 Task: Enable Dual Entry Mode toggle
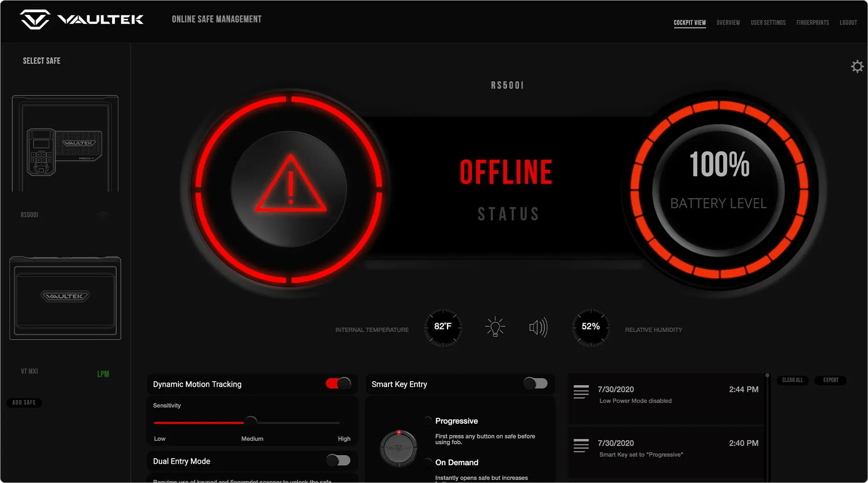(x=339, y=461)
